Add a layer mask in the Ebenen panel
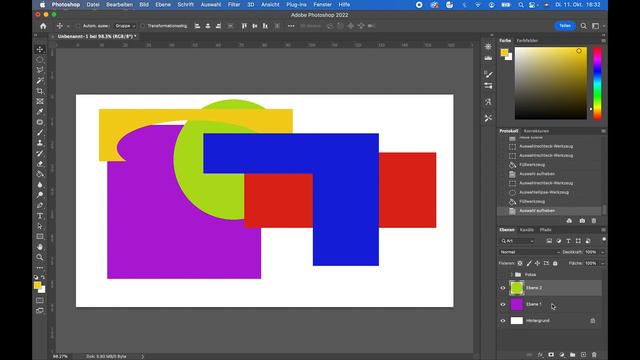The image size is (640, 360). coord(551,355)
